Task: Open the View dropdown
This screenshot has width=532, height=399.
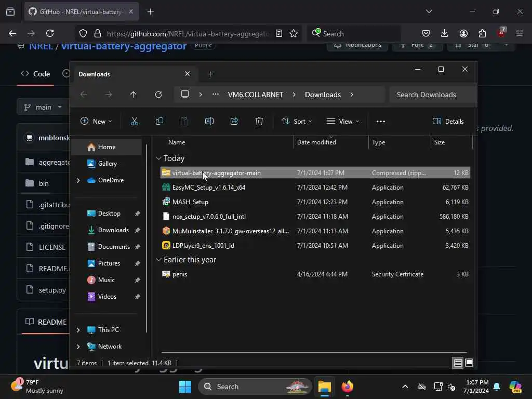Action: point(343,121)
